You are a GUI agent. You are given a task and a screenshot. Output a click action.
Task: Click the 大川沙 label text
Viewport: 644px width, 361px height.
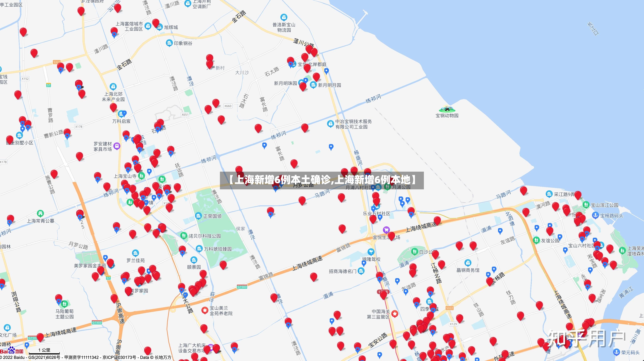click(x=242, y=72)
